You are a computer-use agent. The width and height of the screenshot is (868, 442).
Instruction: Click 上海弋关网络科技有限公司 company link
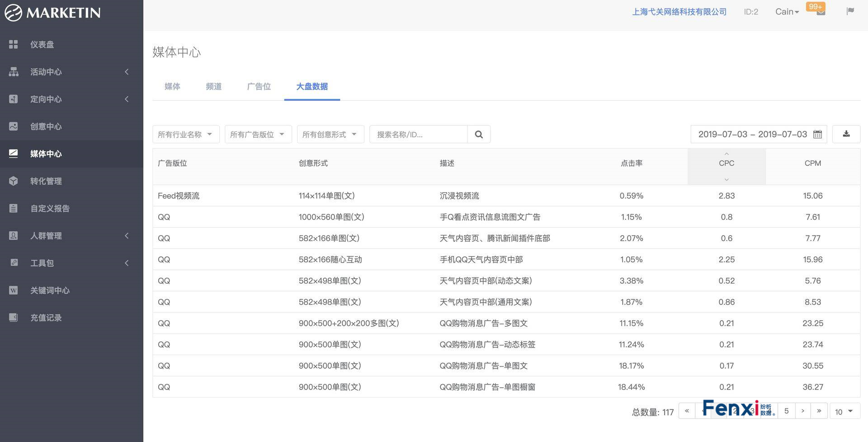pos(679,12)
